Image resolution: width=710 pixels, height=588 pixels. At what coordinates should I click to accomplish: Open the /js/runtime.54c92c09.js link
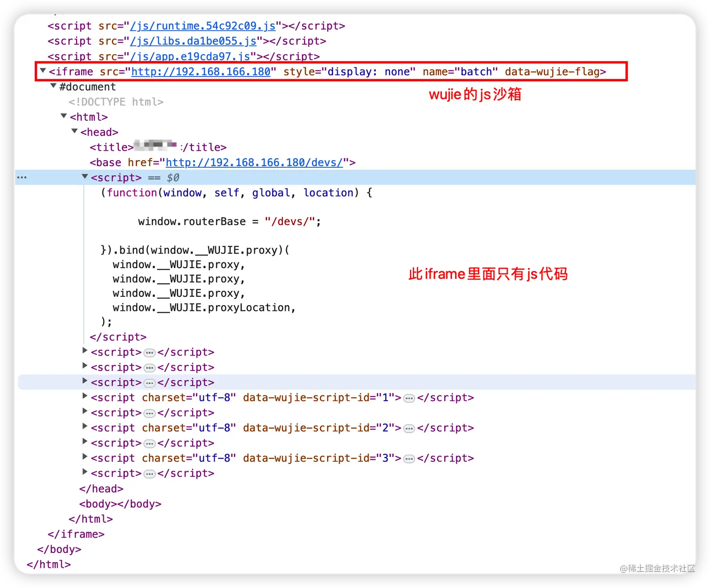point(201,26)
